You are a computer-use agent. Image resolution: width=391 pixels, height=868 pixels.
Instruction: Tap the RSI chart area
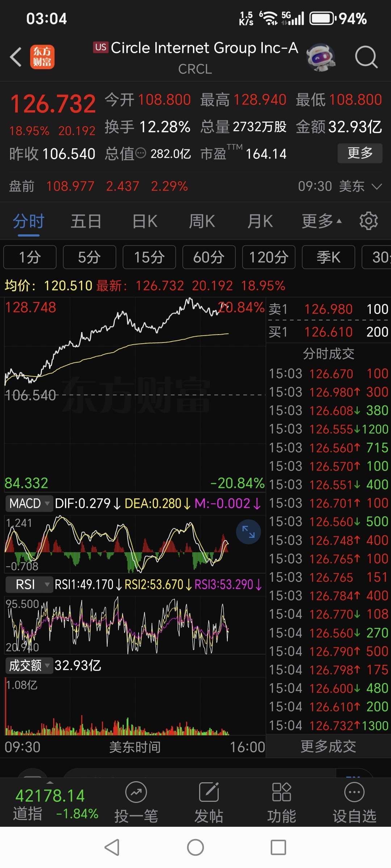[x=135, y=625]
